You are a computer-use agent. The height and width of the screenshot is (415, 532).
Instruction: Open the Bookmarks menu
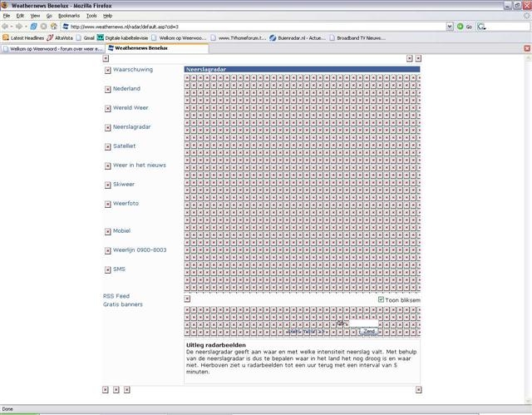69,16
